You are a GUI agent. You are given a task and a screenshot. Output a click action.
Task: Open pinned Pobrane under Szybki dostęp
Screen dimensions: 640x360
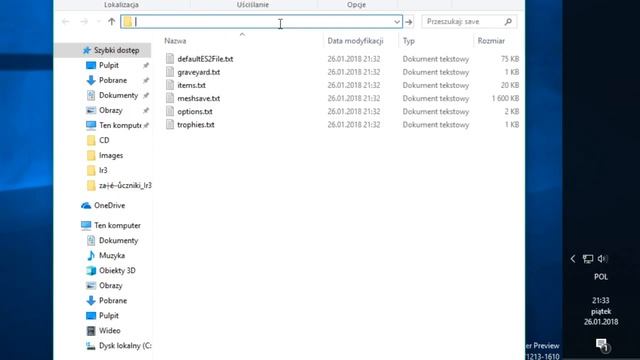click(113, 80)
